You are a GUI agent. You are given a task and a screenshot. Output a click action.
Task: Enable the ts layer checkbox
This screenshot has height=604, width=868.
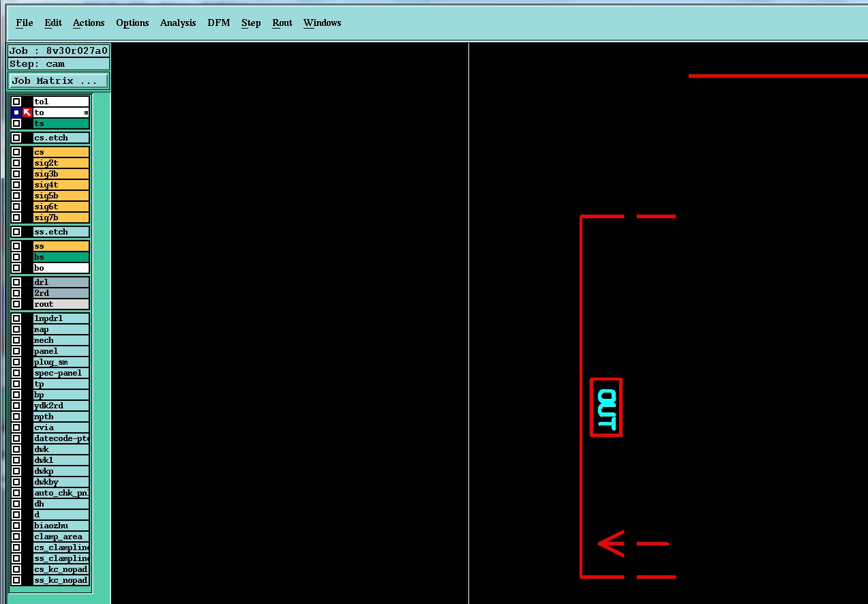click(x=16, y=123)
